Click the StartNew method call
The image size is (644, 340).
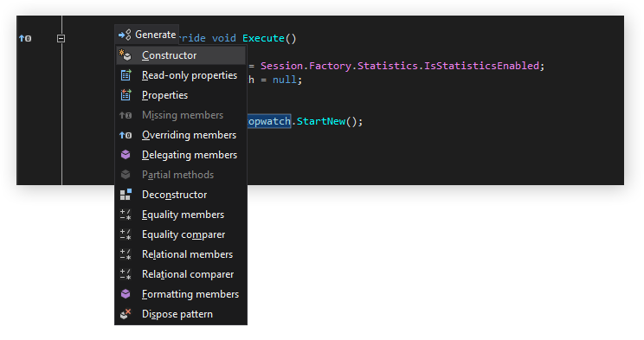tap(321, 121)
